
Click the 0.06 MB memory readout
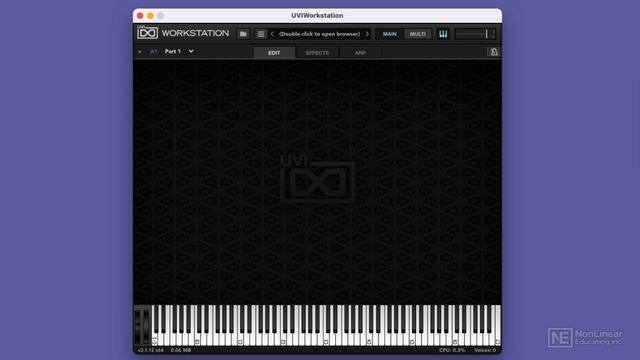tap(181, 350)
